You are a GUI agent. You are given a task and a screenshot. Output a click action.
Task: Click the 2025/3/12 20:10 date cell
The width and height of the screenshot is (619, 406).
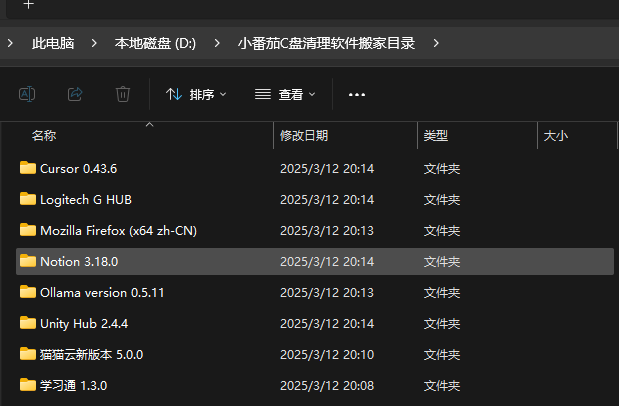(x=327, y=355)
